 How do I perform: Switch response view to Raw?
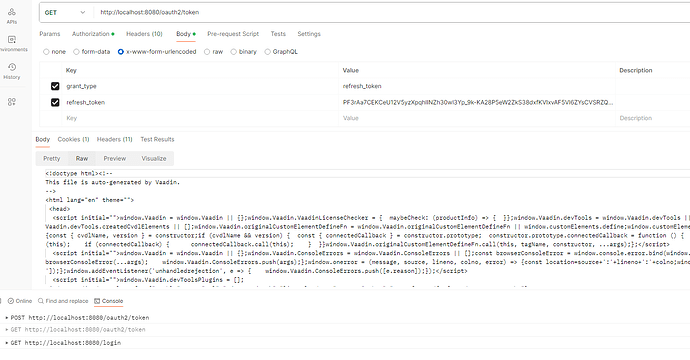(x=82, y=158)
